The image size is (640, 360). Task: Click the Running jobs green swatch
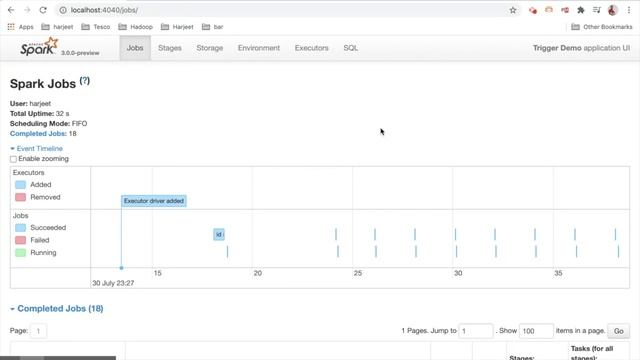[x=20, y=253]
